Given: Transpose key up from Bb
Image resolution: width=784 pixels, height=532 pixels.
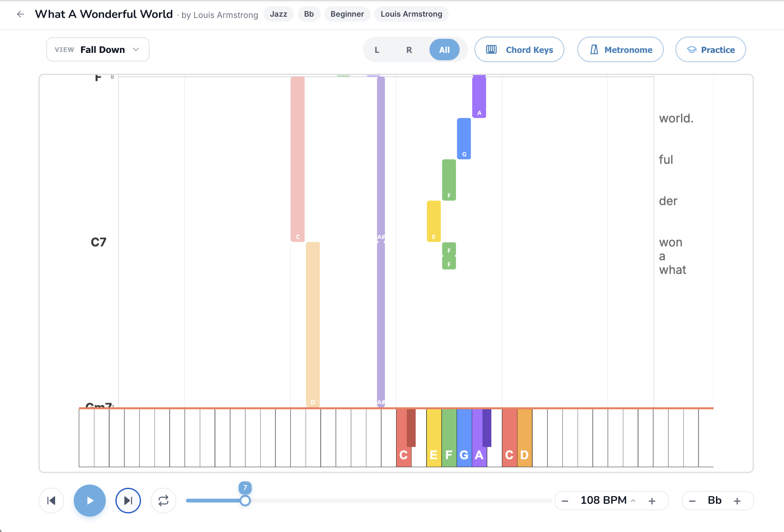Looking at the screenshot, I should 737,501.
